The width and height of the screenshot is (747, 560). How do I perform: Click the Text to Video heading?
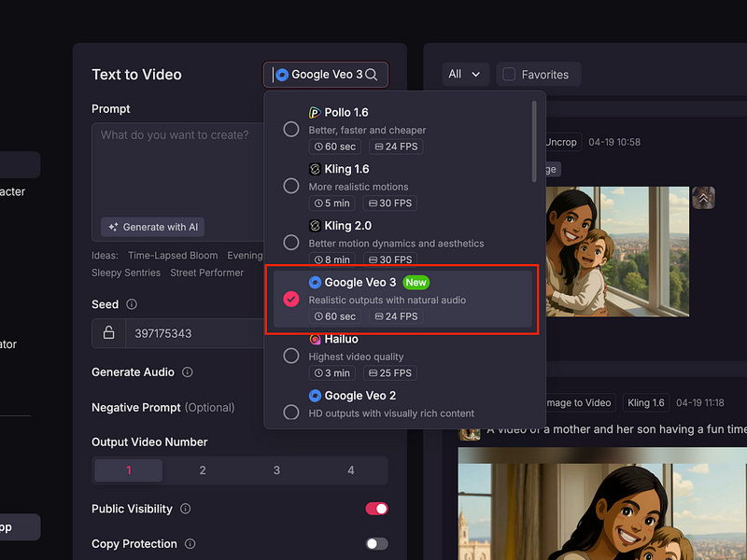136,75
